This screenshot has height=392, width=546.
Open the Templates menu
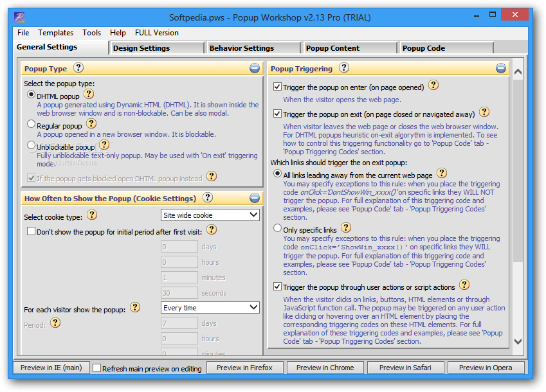(56, 33)
